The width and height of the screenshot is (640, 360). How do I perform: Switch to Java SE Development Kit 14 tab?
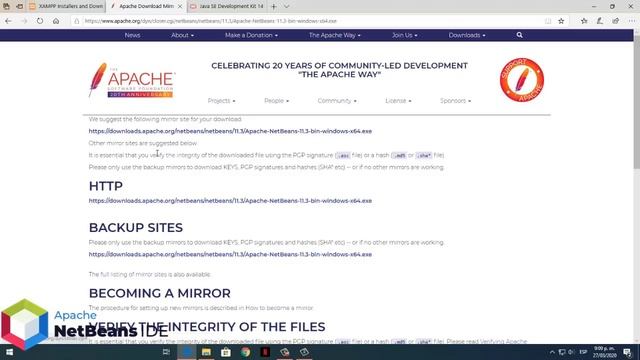(x=227, y=7)
